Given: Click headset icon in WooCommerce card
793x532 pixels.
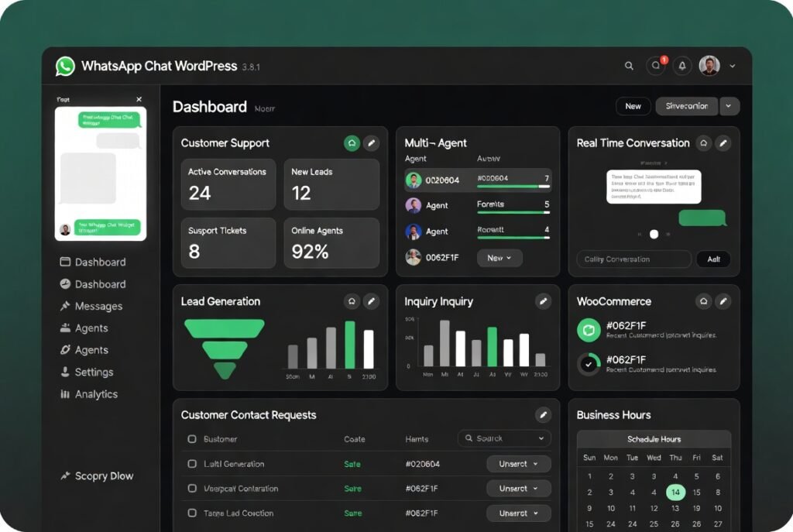Looking at the screenshot, I should click(703, 301).
